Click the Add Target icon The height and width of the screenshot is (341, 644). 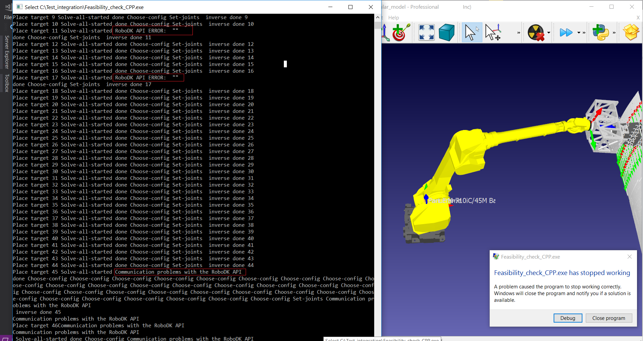pos(401,33)
